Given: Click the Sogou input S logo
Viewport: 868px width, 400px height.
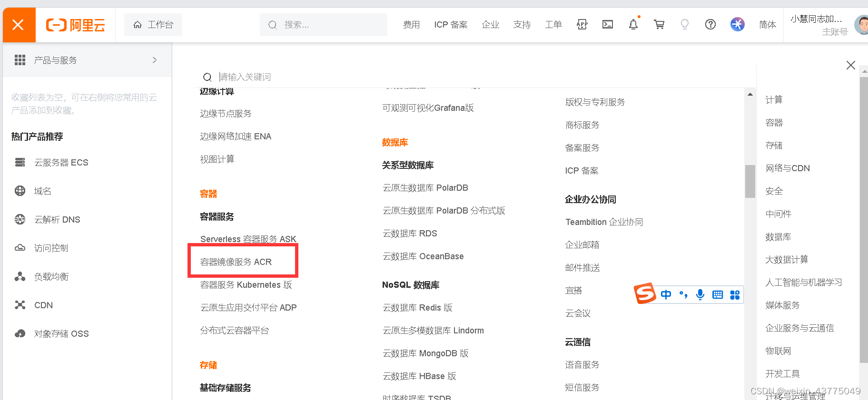Looking at the screenshot, I should tap(645, 293).
